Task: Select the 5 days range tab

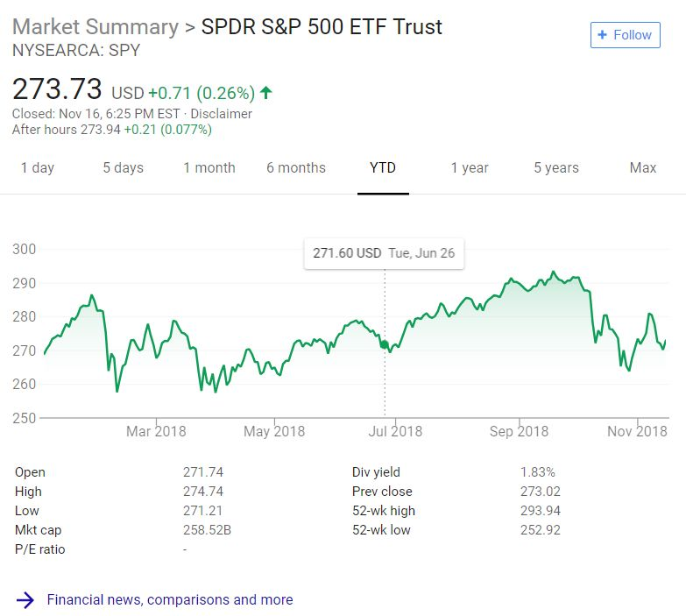Action: click(x=124, y=168)
